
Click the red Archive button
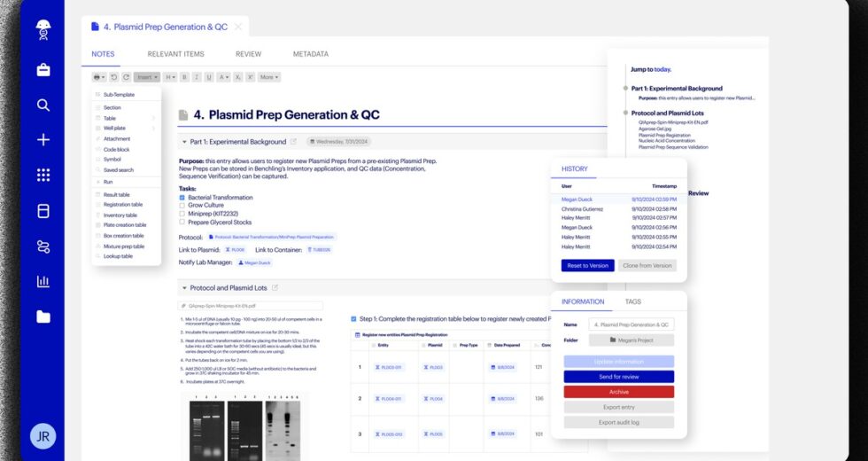coord(619,392)
